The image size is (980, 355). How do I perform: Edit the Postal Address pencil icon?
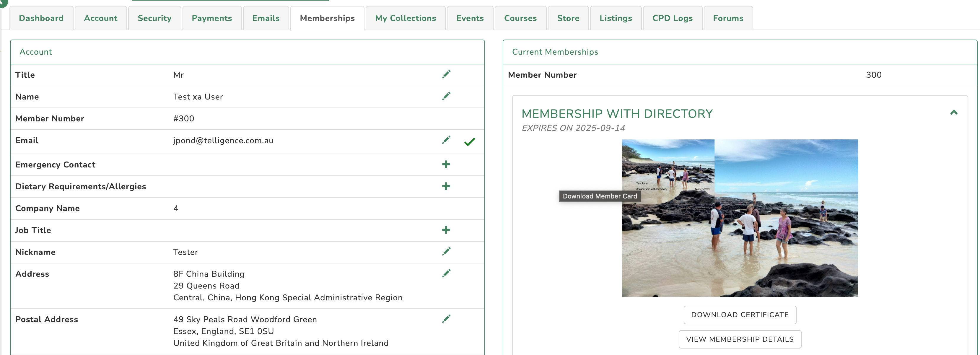[446, 319]
